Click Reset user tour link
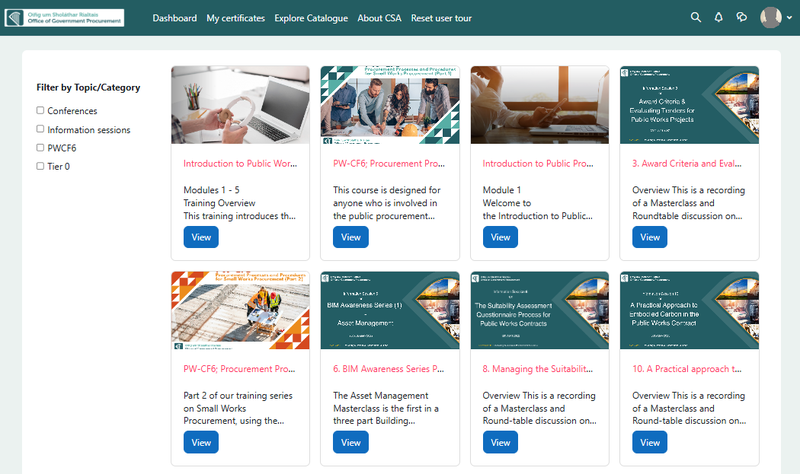Screen dimensions: 800x474 point(429,18)
